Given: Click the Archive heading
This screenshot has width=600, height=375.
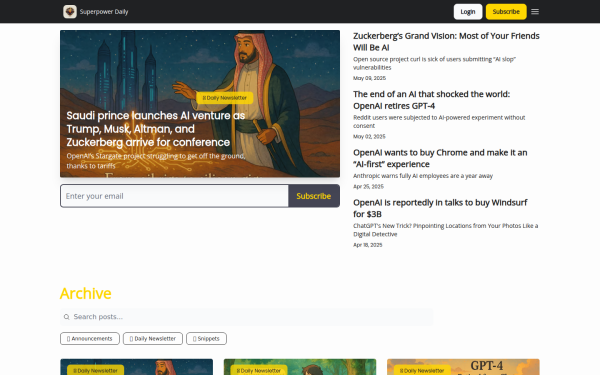Looking at the screenshot, I should [86, 293].
